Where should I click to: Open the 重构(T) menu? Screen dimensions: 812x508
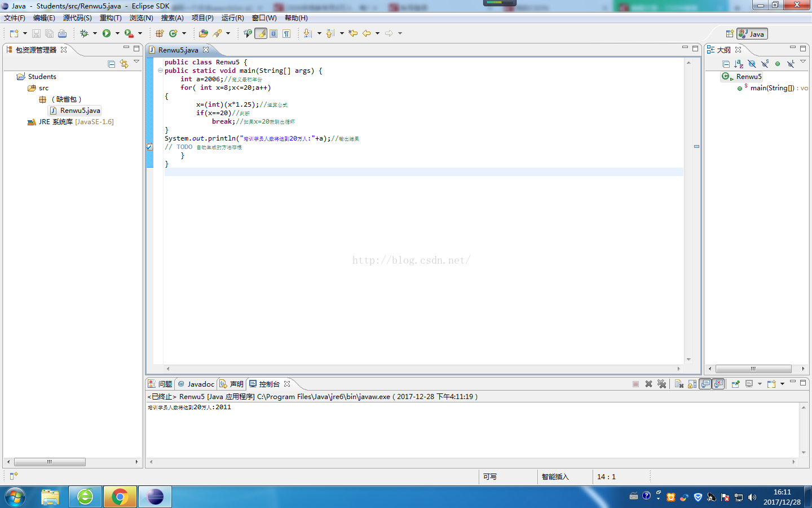(x=111, y=18)
